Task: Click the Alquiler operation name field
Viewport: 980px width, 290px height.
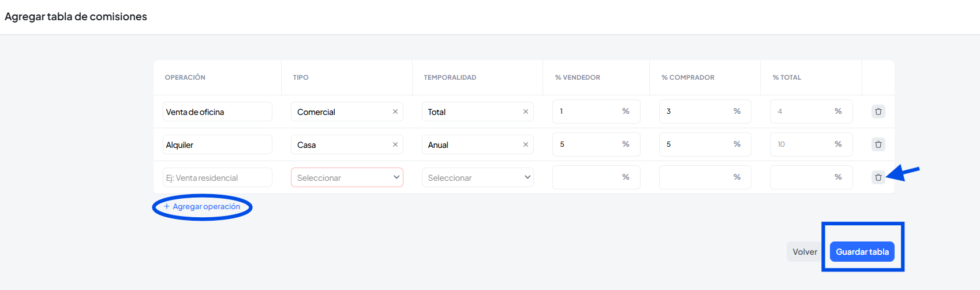Action: point(217,144)
